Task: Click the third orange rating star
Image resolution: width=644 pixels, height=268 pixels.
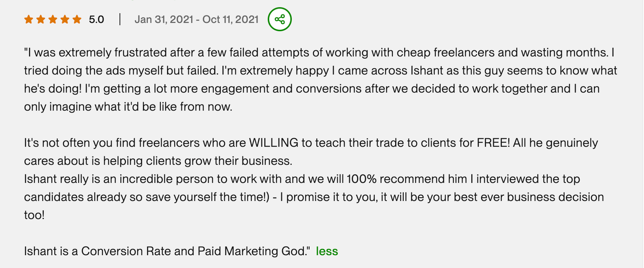Action: coord(53,19)
